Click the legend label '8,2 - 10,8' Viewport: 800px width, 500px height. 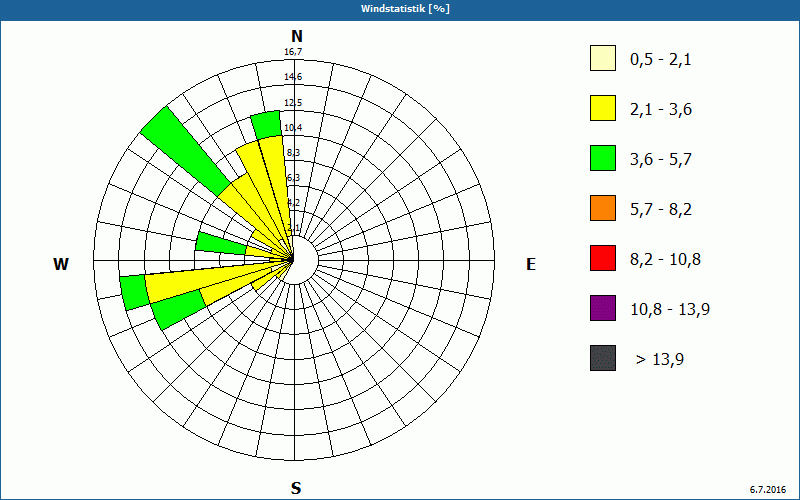coord(665,260)
